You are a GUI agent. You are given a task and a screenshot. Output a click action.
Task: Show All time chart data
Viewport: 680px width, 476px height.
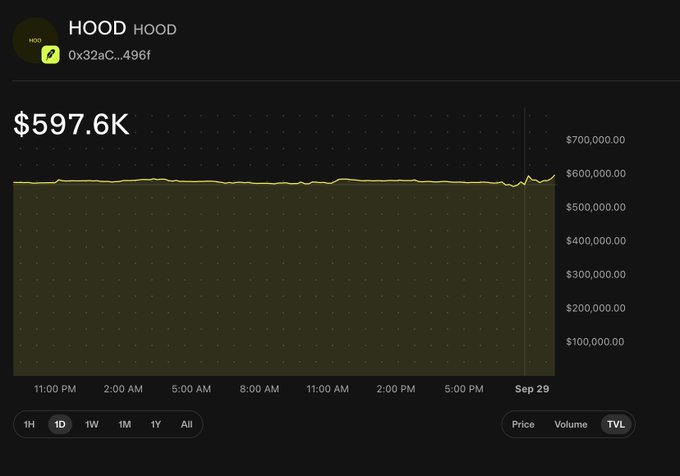(x=186, y=424)
